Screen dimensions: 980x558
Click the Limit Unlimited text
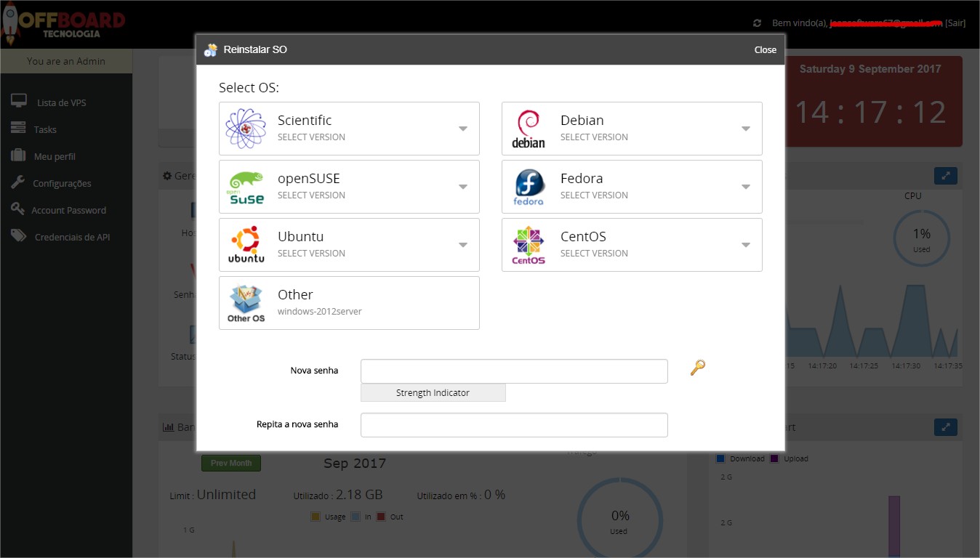(212, 495)
